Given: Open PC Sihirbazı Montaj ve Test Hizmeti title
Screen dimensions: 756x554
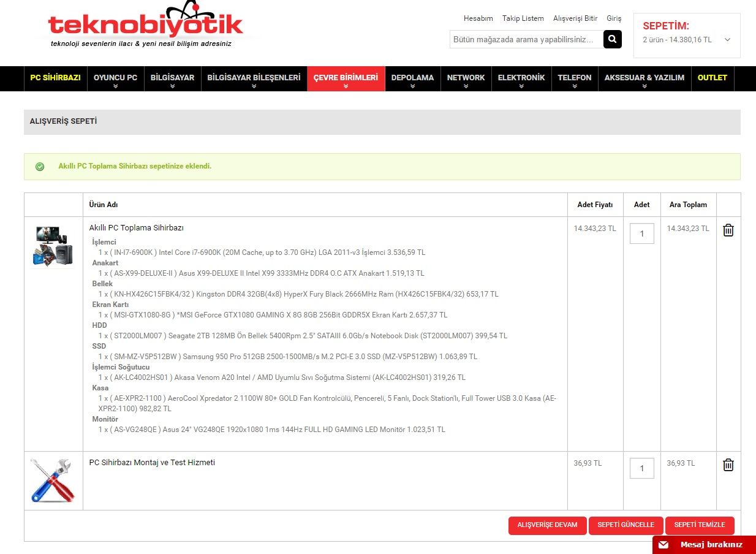Looking at the screenshot, I should coord(152,463).
